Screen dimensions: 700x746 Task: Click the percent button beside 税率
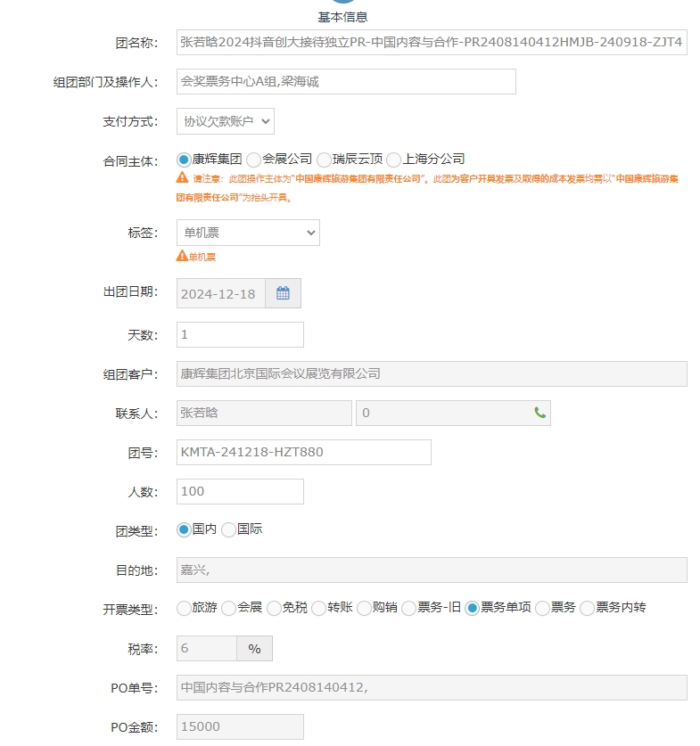tap(254, 649)
